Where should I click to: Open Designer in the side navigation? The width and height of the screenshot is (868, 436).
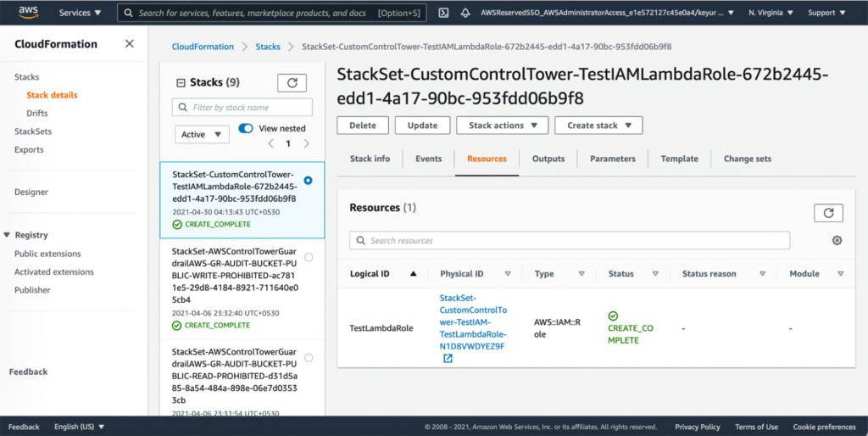[x=31, y=192]
